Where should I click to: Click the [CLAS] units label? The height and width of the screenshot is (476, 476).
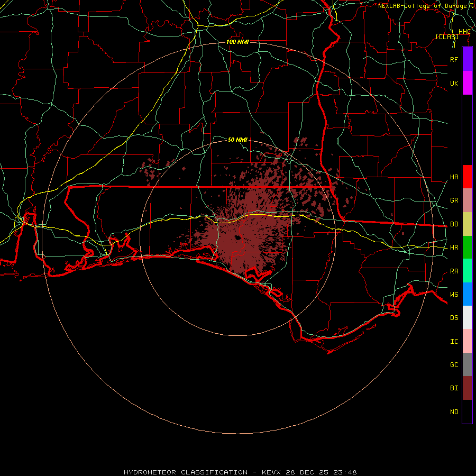[447, 36]
